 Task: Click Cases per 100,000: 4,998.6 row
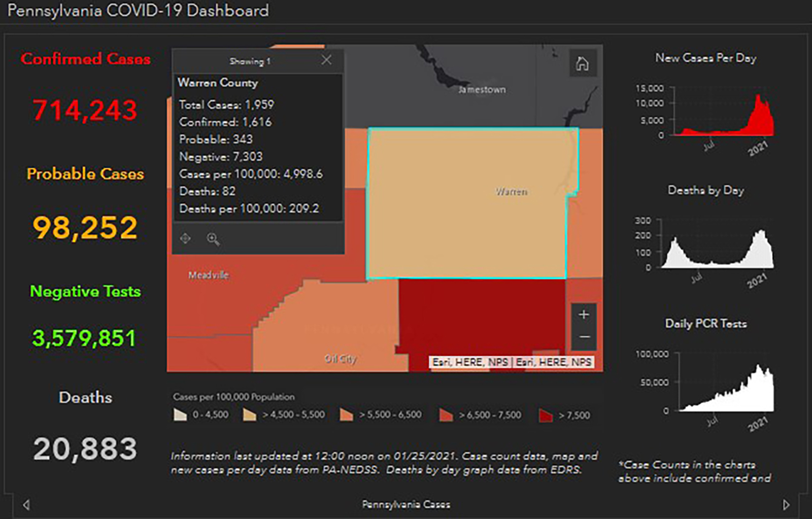251,174
